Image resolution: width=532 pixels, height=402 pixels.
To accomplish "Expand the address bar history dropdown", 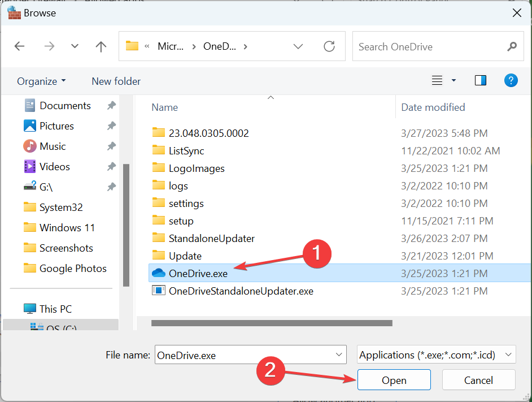I will click(x=298, y=46).
